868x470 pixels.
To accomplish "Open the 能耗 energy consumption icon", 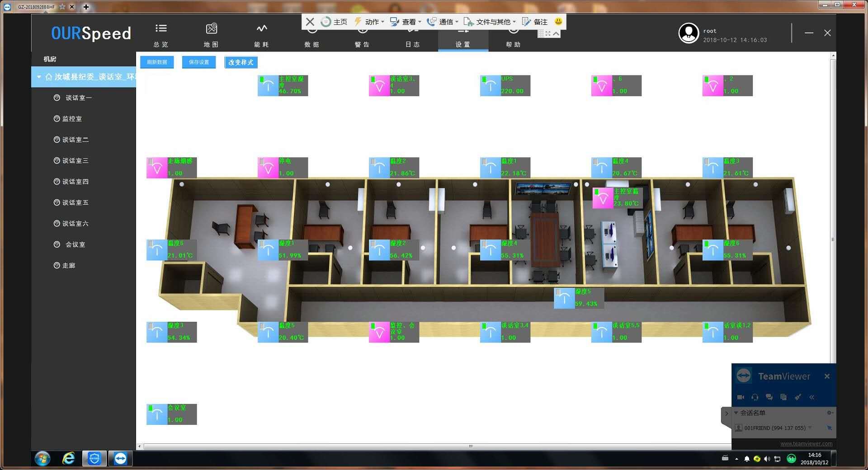I will coord(262,29).
